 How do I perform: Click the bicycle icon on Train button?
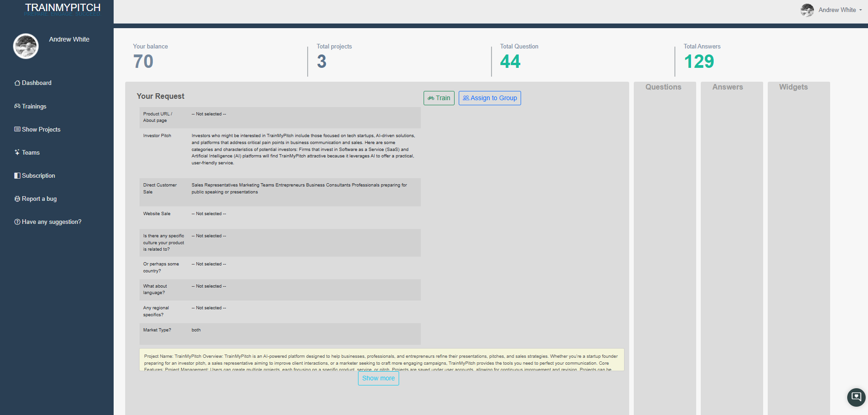click(x=431, y=98)
